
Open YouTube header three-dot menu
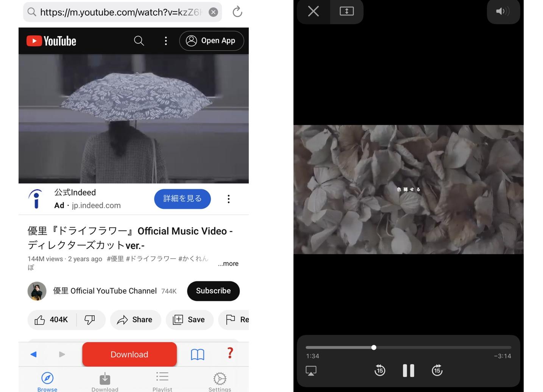(166, 41)
